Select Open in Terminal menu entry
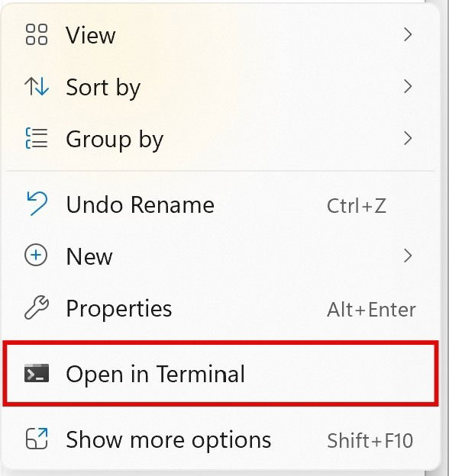The width and height of the screenshot is (449, 476). point(221,374)
